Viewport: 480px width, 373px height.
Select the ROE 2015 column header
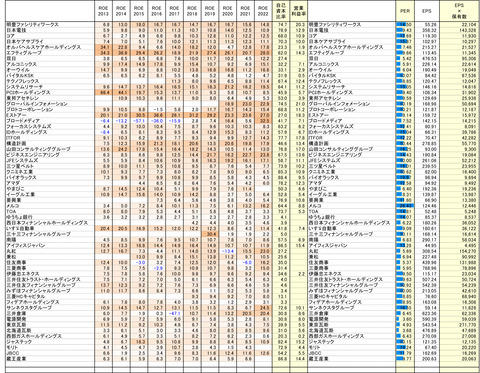click(139, 11)
